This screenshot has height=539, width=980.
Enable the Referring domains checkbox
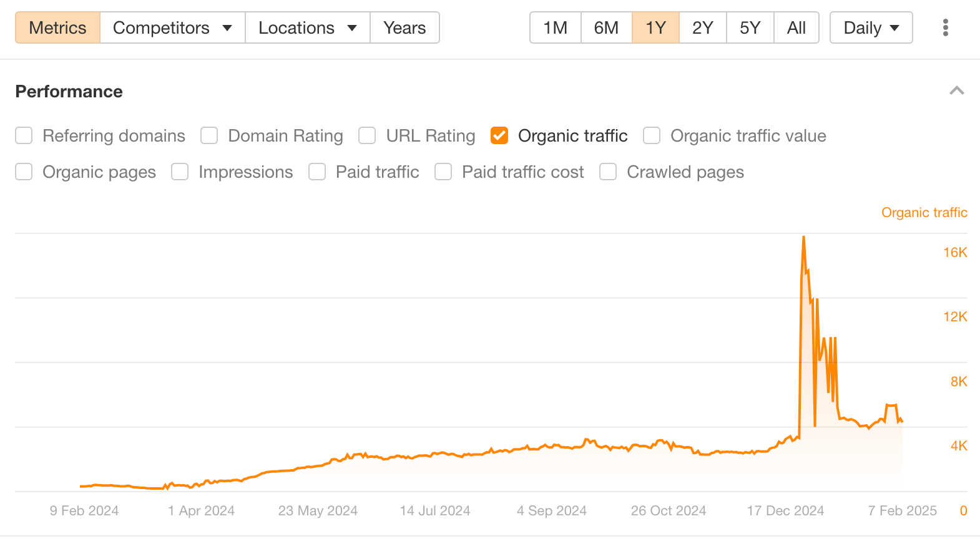(24, 136)
